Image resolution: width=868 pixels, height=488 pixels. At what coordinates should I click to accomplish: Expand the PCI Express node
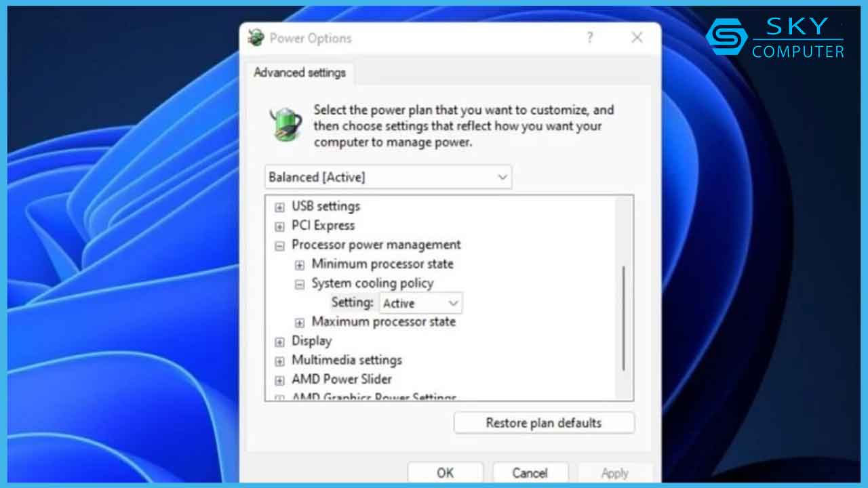click(279, 226)
